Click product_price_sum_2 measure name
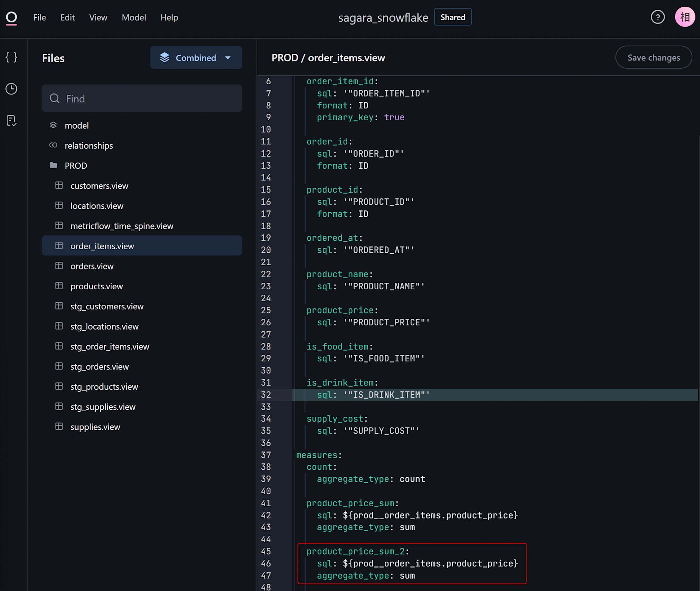Viewport: 700px width, 591px height. click(356, 551)
